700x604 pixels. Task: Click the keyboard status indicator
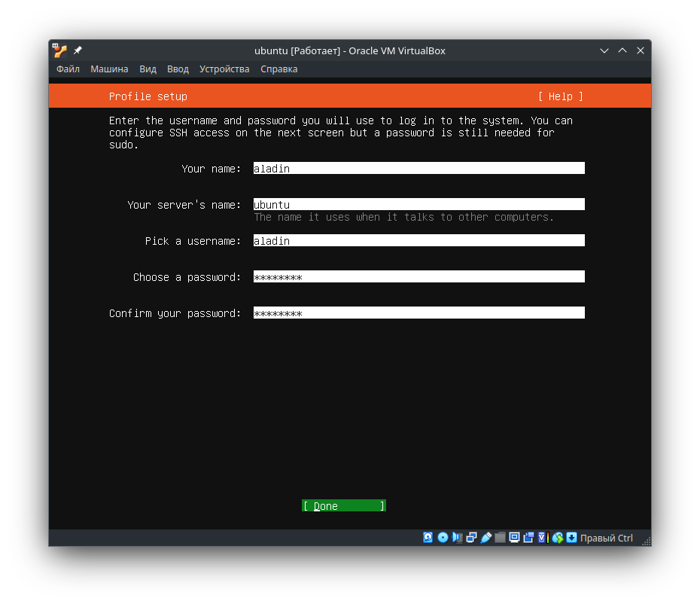(x=572, y=538)
